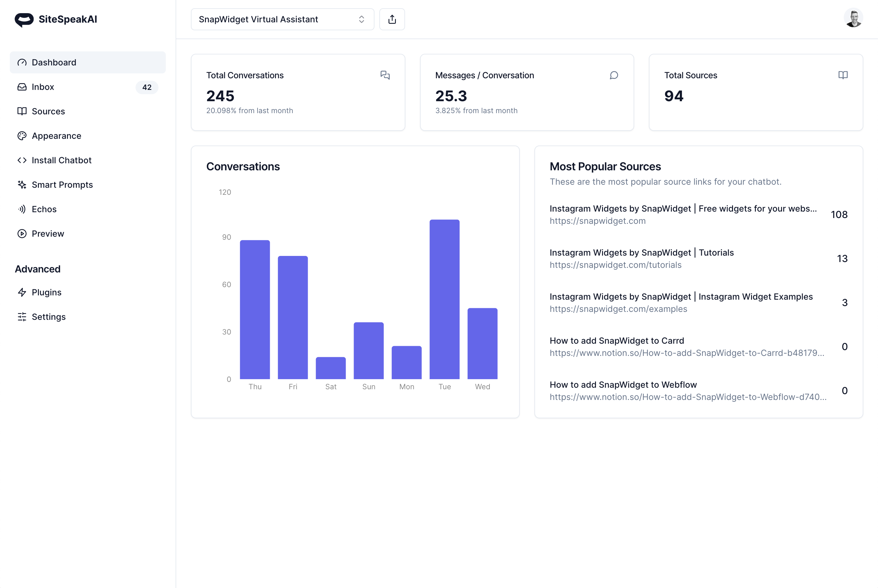Open the snapwidget.com/examples source link
The image size is (878, 588).
618,309
